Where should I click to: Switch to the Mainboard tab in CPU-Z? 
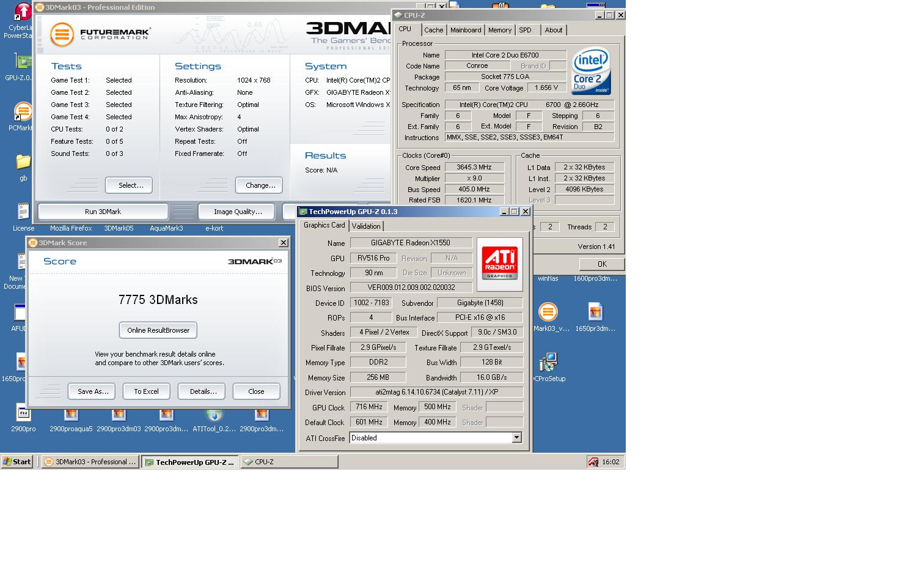click(x=466, y=30)
